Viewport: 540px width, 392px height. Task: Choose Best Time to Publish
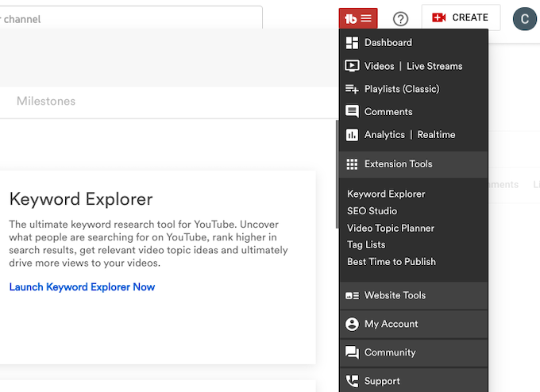coord(391,262)
